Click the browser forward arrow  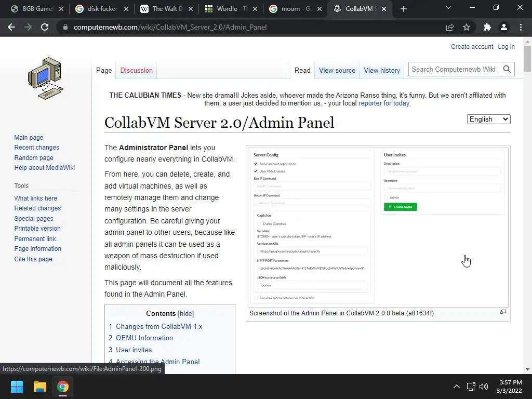pyautogui.click(x=28, y=27)
